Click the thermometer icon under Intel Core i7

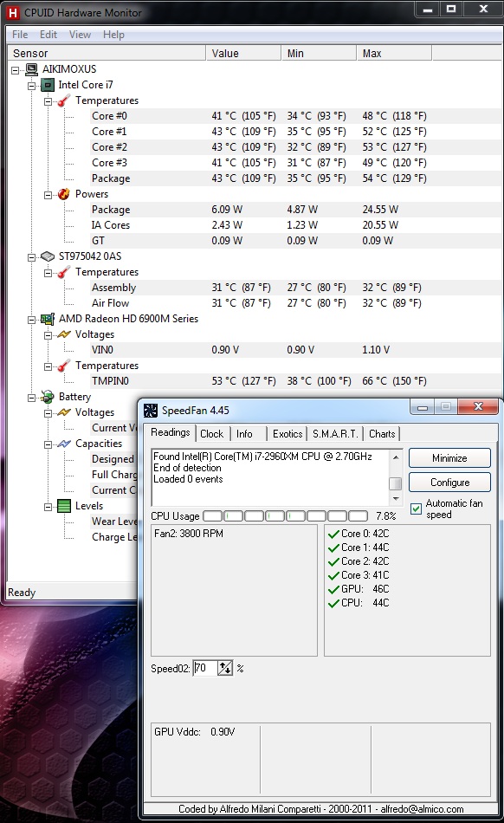(63, 100)
